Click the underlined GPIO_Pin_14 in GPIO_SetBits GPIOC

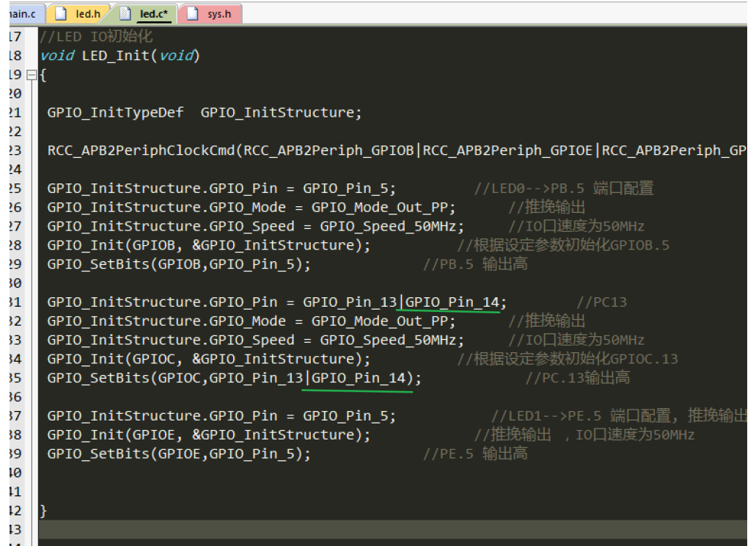359,378
